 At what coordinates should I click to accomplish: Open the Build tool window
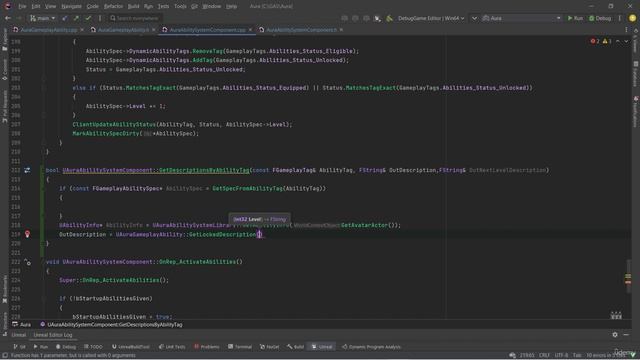coord(296,347)
